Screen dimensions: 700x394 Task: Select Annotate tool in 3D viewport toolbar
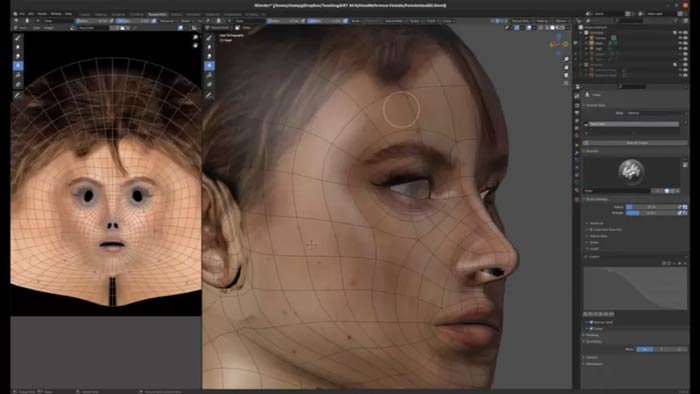point(209,95)
